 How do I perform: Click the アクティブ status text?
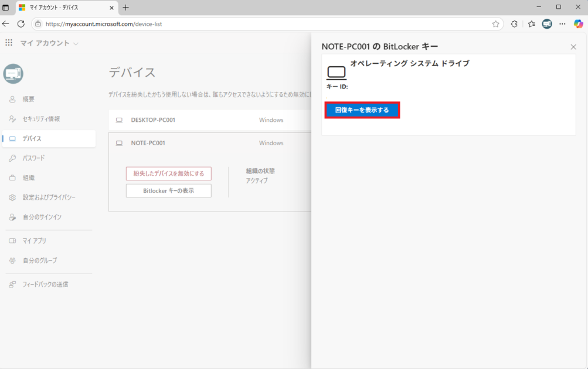point(257,180)
